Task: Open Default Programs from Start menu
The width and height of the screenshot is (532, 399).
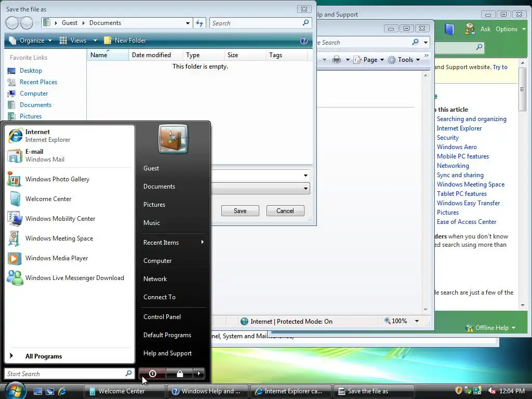Action: [x=174, y=335]
